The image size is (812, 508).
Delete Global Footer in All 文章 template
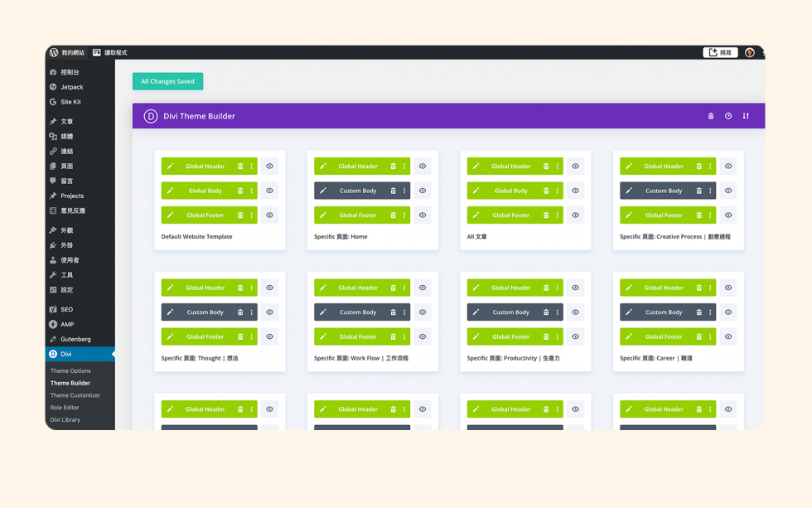click(x=546, y=215)
